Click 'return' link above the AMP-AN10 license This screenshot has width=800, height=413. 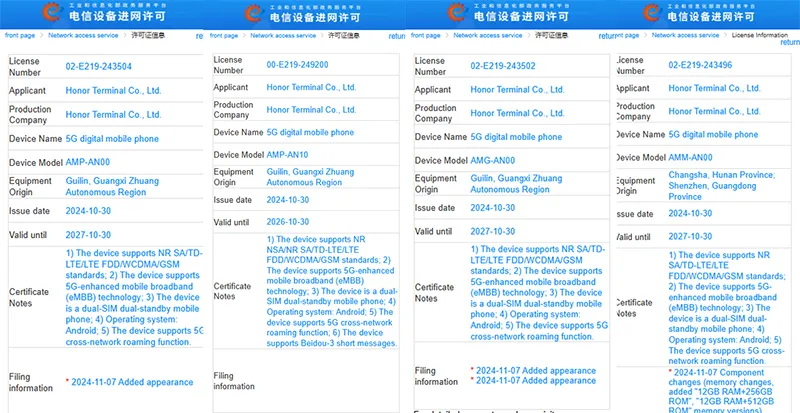click(x=397, y=36)
